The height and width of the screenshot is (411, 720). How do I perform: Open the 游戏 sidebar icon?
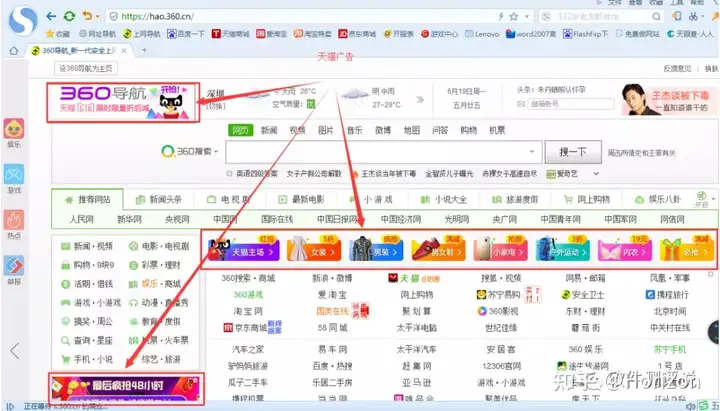pos(14,179)
